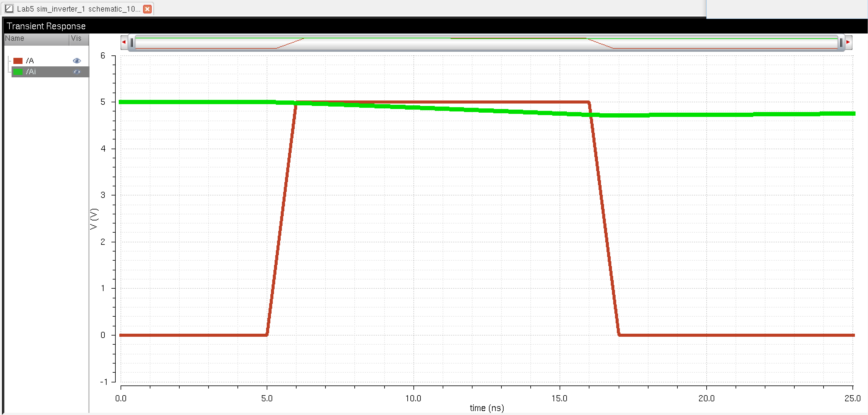Image resolution: width=868 pixels, height=415 pixels.
Task: Click the red /A color swatch
Action: 18,61
